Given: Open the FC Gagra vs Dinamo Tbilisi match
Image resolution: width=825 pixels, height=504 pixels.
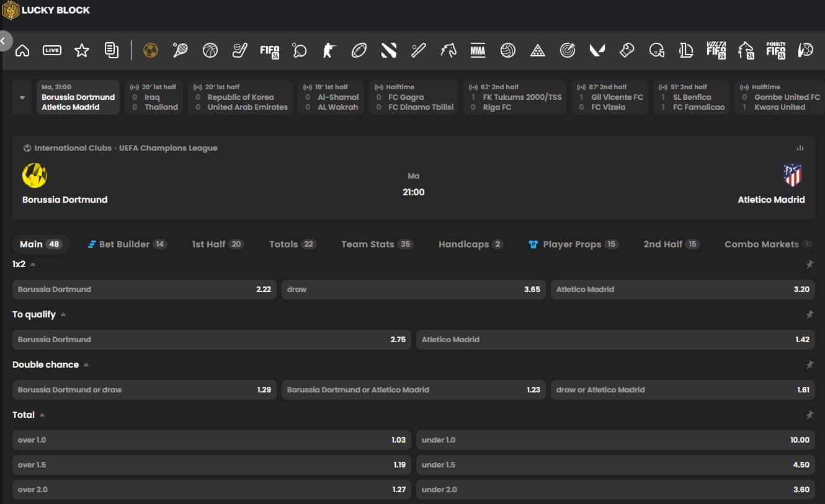Looking at the screenshot, I should pos(414,98).
